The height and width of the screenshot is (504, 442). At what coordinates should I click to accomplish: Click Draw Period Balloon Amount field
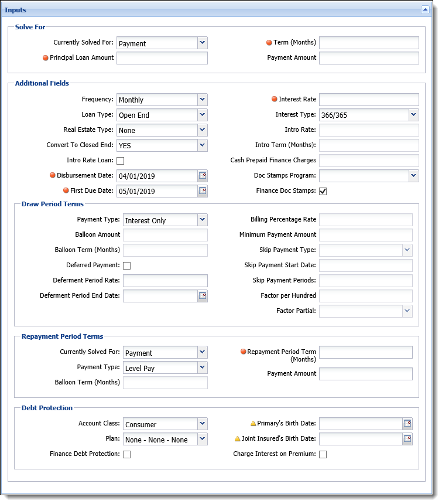[165, 235]
